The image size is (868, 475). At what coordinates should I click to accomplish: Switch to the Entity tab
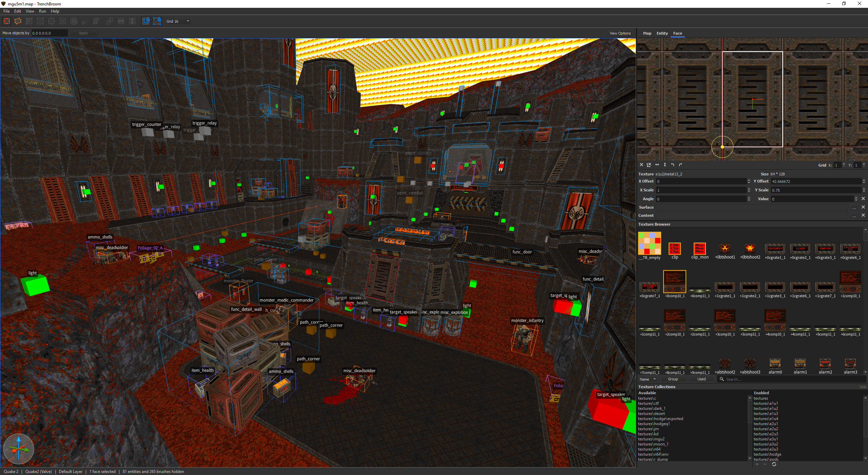coord(662,33)
